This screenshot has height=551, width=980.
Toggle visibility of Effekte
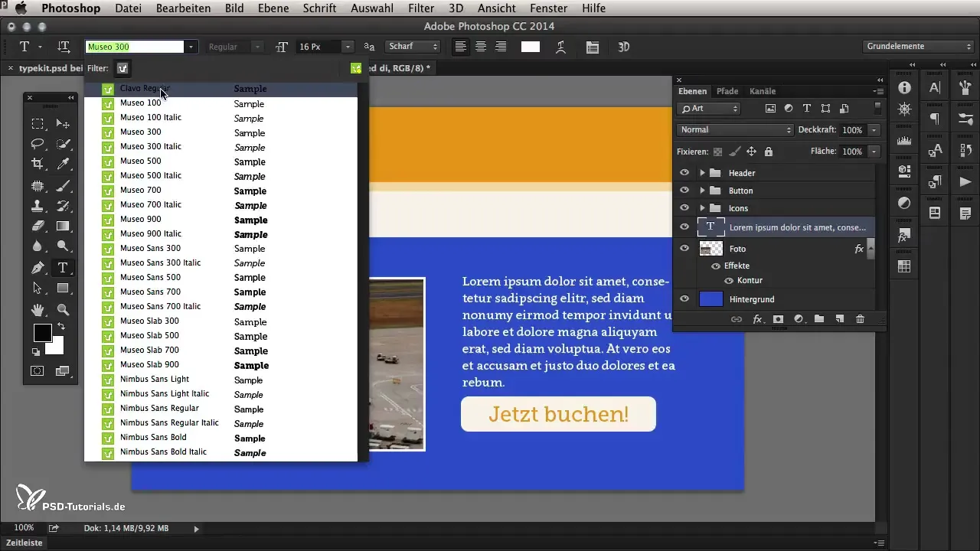(x=716, y=266)
